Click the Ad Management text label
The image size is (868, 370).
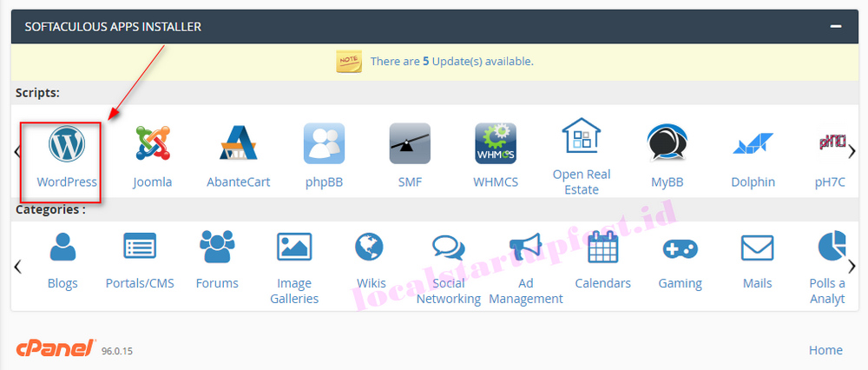(x=525, y=291)
